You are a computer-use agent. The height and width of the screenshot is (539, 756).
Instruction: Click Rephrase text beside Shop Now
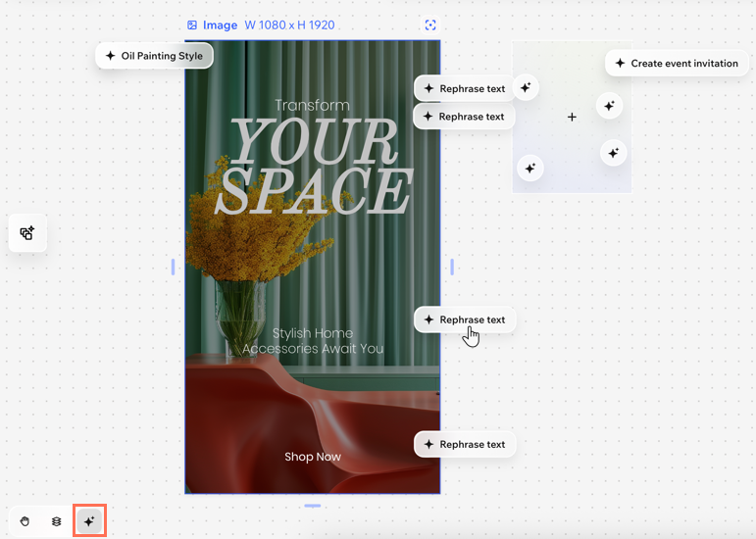click(x=465, y=444)
